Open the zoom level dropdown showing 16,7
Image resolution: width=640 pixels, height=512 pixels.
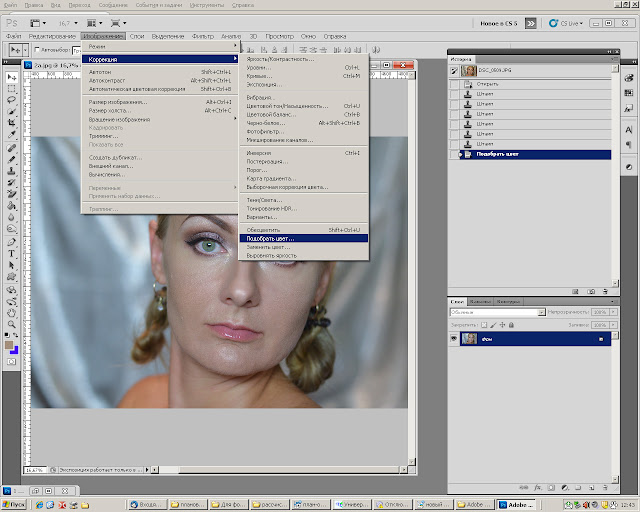click(67, 21)
